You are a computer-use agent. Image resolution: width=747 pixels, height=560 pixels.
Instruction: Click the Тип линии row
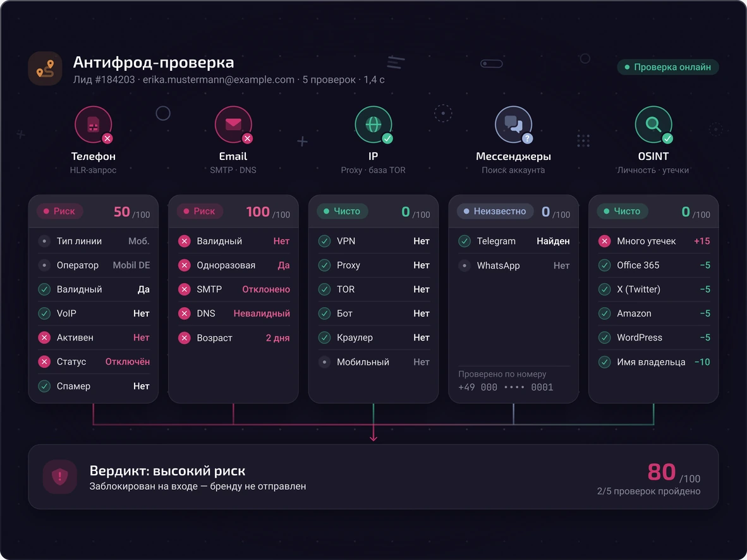click(94, 241)
